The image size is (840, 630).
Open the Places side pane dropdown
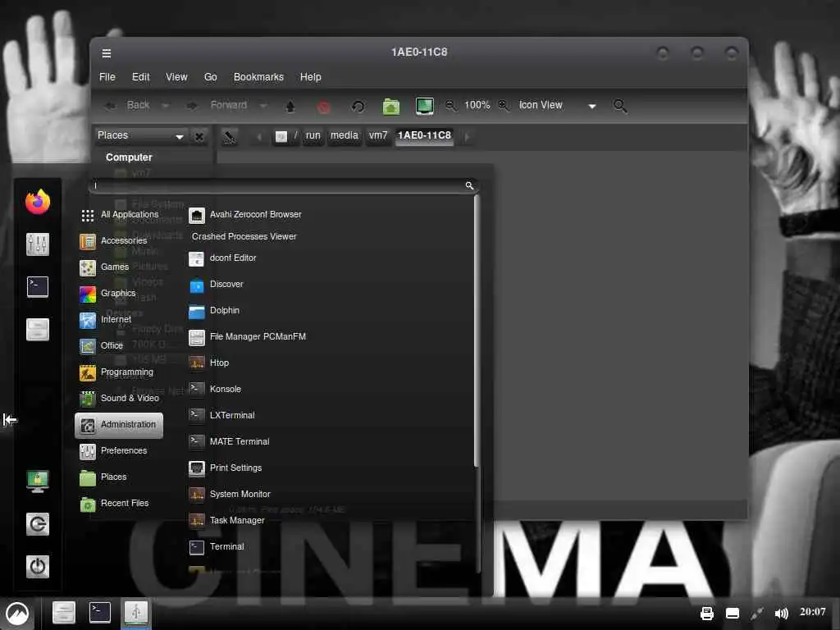pyautogui.click(x=141, y=135)
